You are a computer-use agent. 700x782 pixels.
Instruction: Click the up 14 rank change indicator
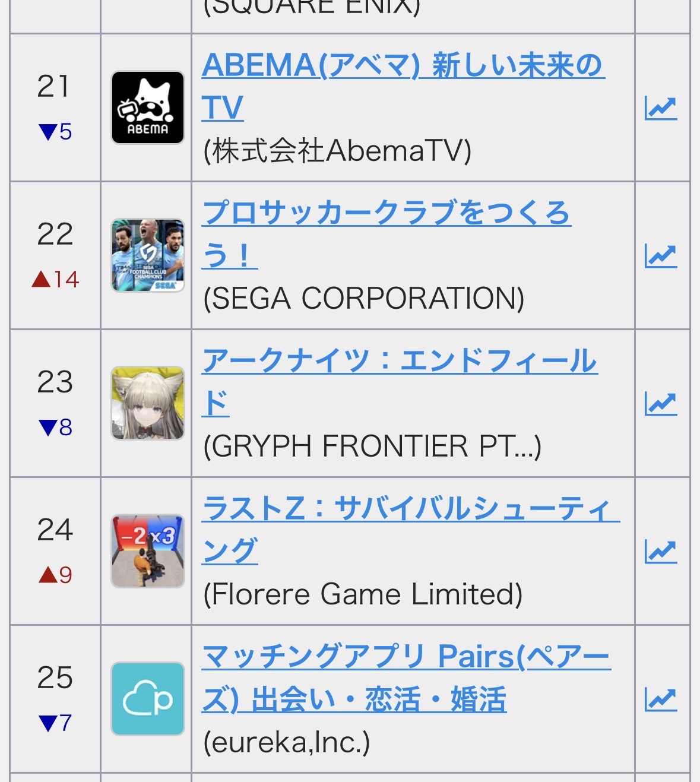(x=55, y=279)
